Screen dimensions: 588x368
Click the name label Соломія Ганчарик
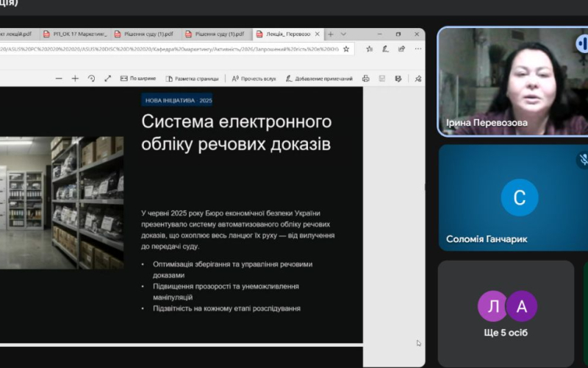click(x=487, y=239)
